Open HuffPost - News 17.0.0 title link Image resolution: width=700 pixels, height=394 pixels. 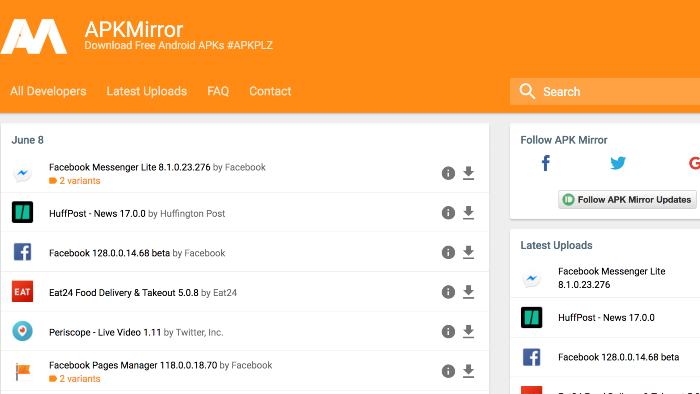pos(97,214)
